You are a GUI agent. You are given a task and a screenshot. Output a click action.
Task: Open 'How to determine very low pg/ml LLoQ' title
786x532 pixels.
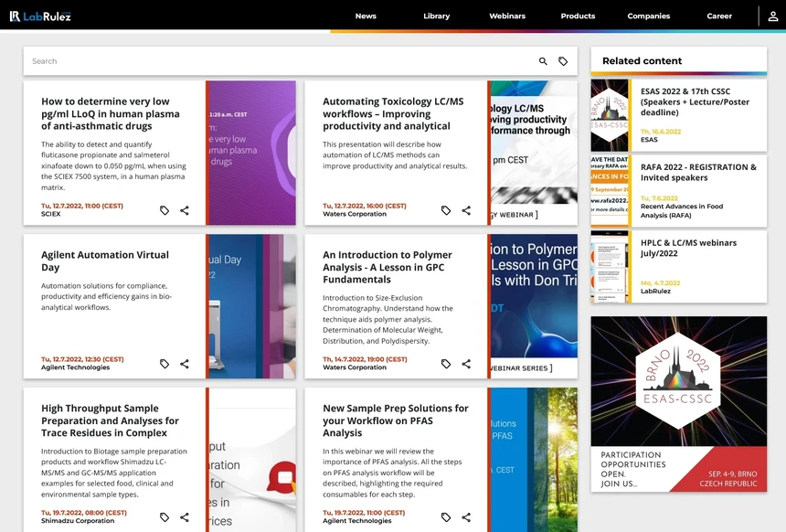(x=111, y=114)
